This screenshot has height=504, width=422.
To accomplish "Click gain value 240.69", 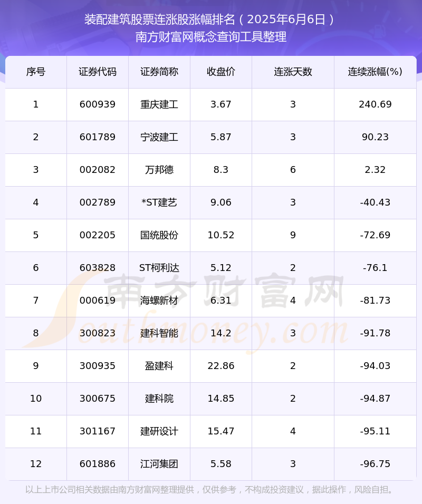I will [376, 104].
